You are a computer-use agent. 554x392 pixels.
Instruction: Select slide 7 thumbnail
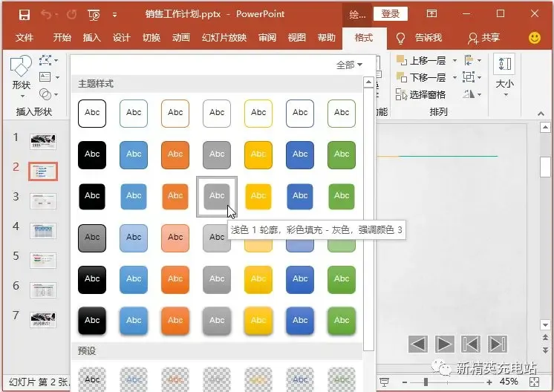tap(43, 319)
